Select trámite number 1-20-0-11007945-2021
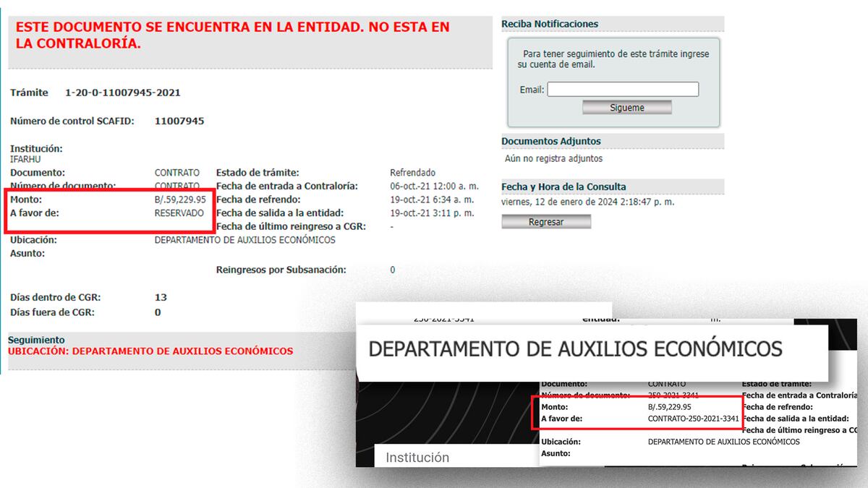The image size is (868, 488). point(122,93)
